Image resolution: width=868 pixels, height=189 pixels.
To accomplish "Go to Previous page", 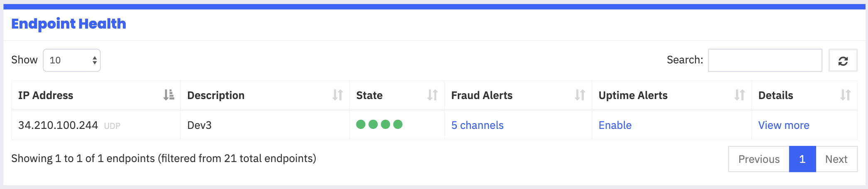I will click(x=759, y=159).
